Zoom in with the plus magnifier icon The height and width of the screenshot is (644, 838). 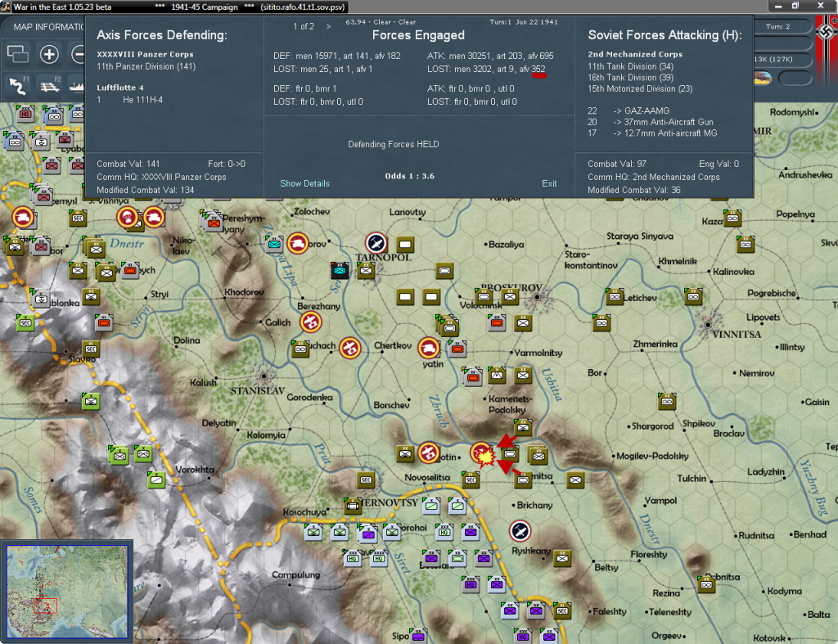pos(49,54)
